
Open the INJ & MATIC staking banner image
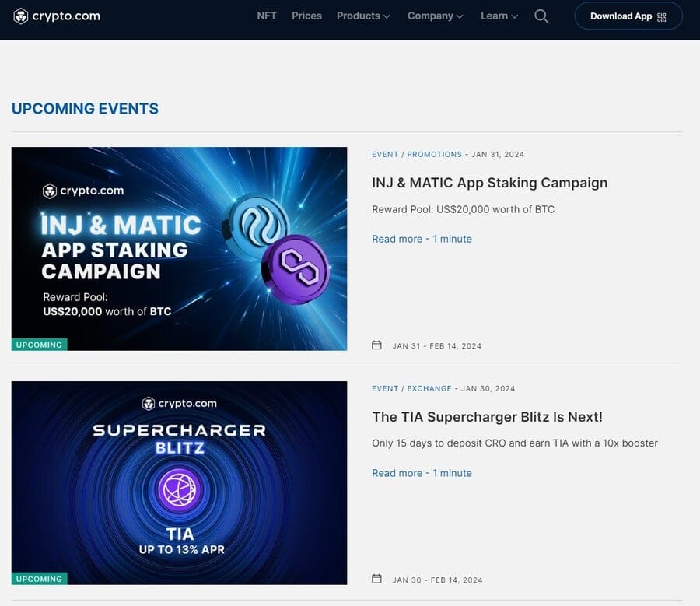(x=179, y=249)
